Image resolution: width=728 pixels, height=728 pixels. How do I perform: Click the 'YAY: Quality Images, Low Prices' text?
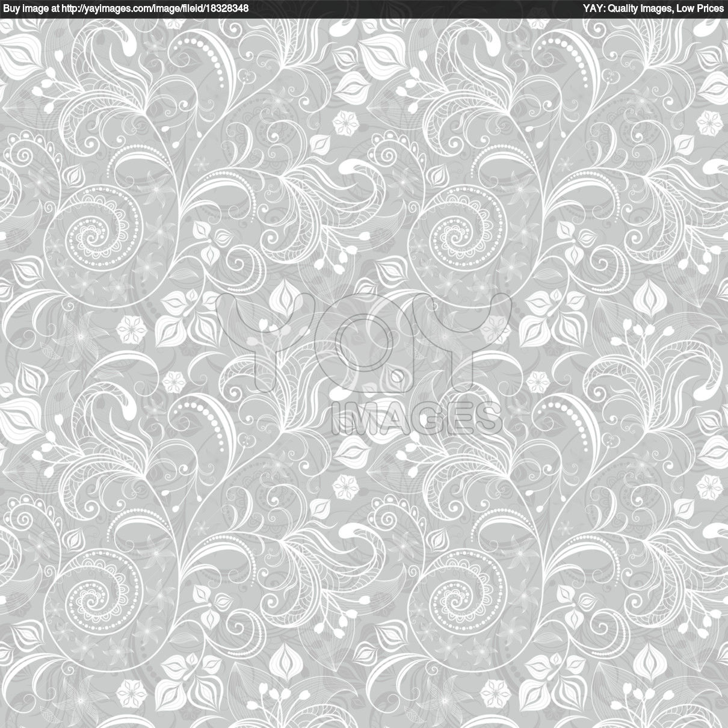pyautogui.click(x=653, y=8)
